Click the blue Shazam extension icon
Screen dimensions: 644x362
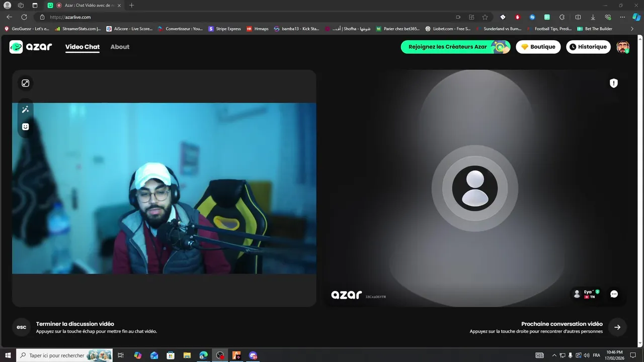pyautogui.click(x=532, y=17)
